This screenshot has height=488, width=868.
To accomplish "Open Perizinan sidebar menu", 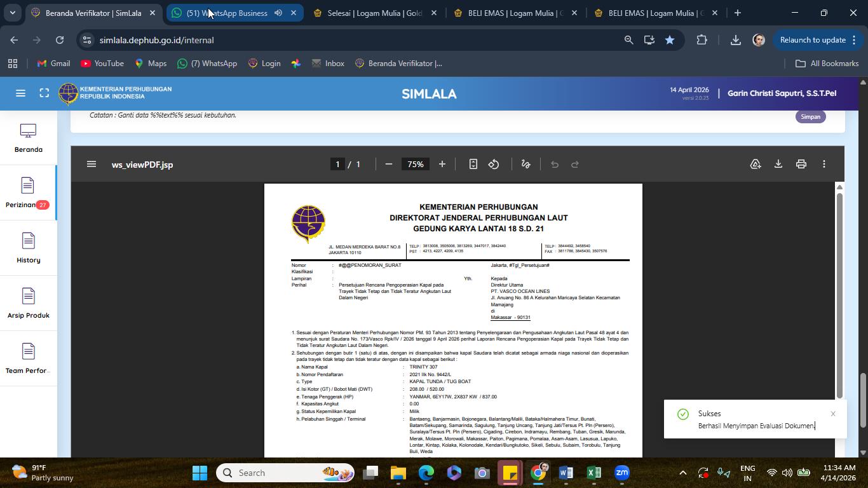I will 28,193.
